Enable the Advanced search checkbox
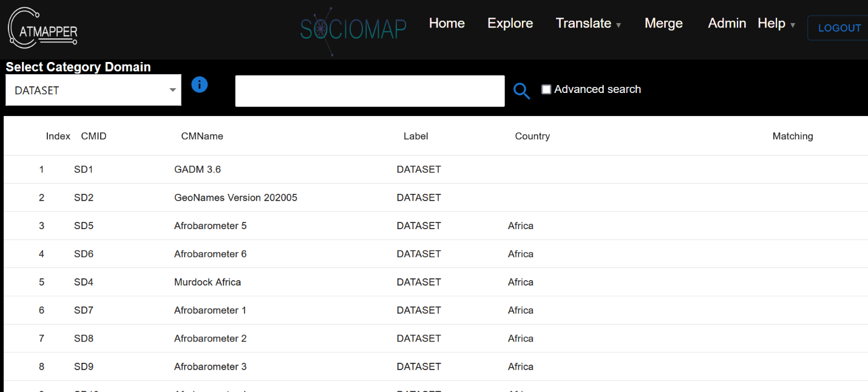868x392 pixels. click(x=546, y=89)
